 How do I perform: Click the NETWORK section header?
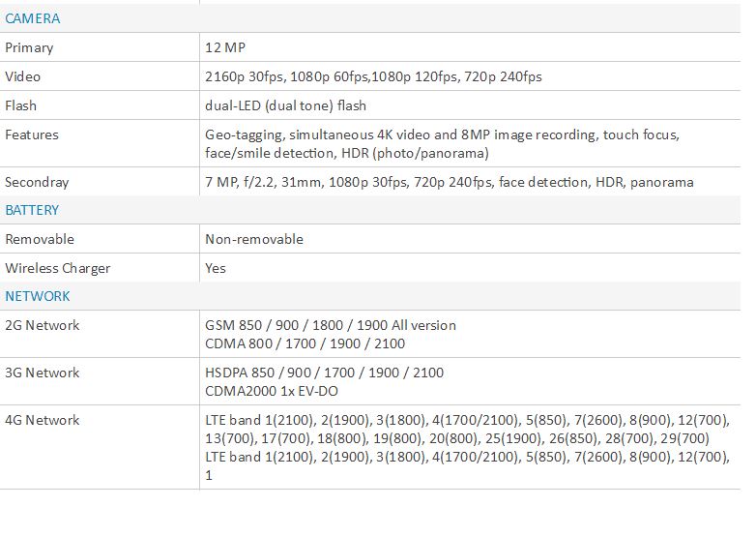point(38,296)
